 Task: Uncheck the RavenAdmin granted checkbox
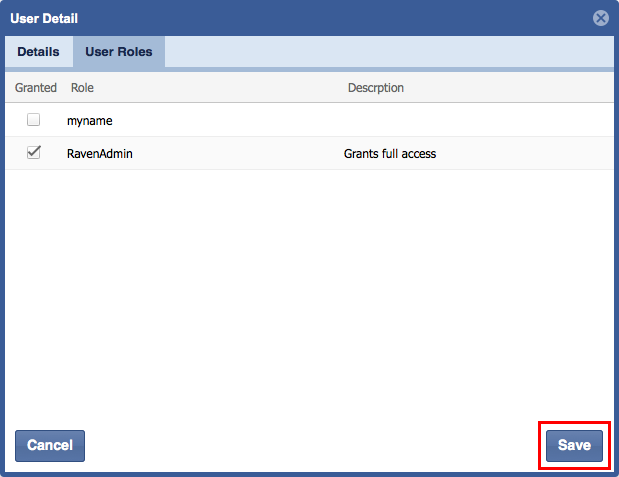pyautogui.click(x=34, y=153)
